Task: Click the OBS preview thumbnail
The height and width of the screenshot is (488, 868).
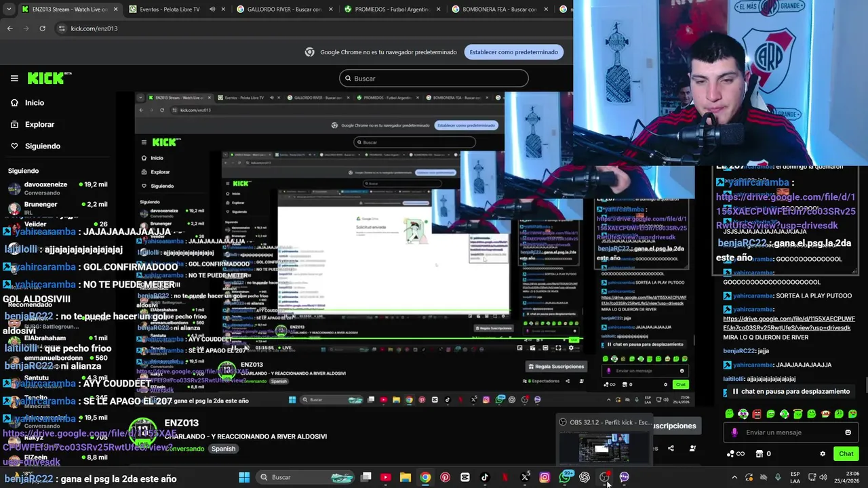Action: click(604, 448)
